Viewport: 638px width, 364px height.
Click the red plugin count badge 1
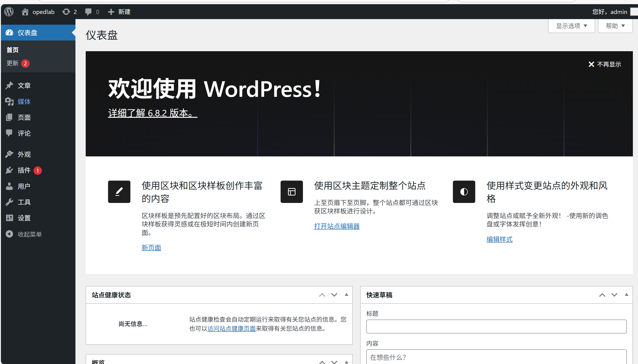(38, 171)
